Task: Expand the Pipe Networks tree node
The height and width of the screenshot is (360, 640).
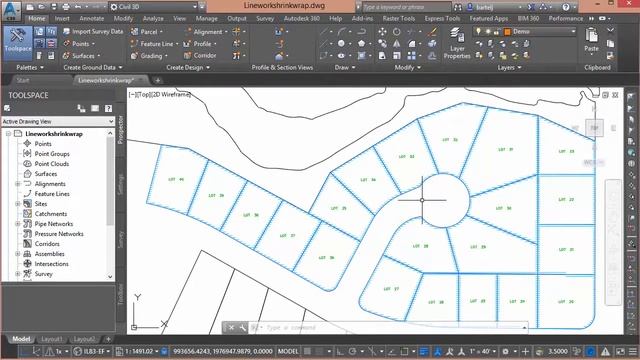Action: click(x=18, y=224)
